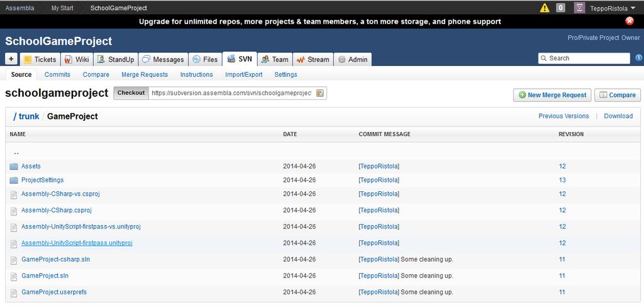
Task: Select the SVN tab
Action: point(240,59)
